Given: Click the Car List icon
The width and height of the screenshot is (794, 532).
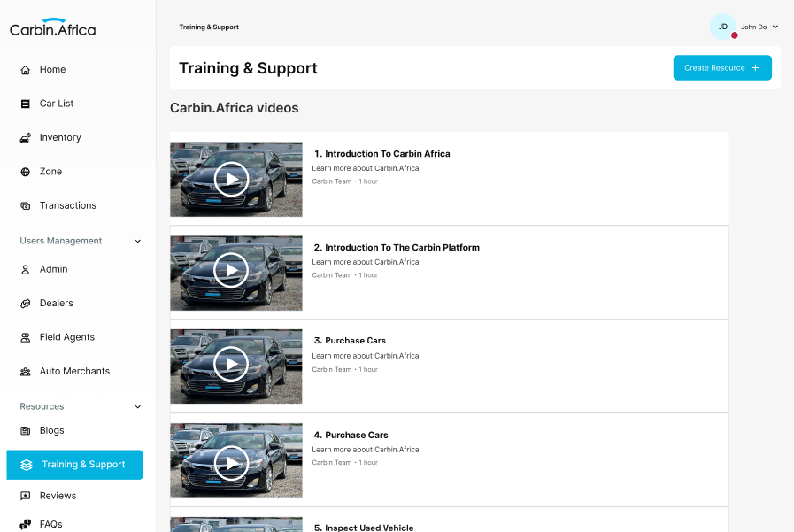Looking at the screenshot, I should pos(26,104).
